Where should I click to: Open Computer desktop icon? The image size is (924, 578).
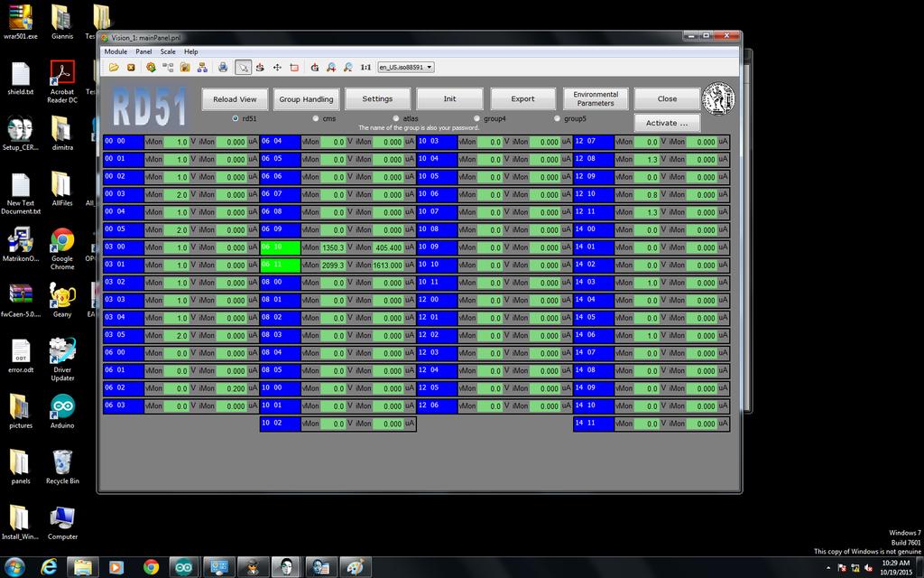coord(62,523)
